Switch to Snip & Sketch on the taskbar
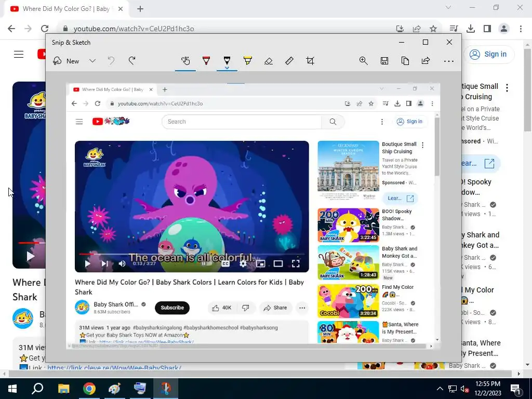 click(165, 389)
